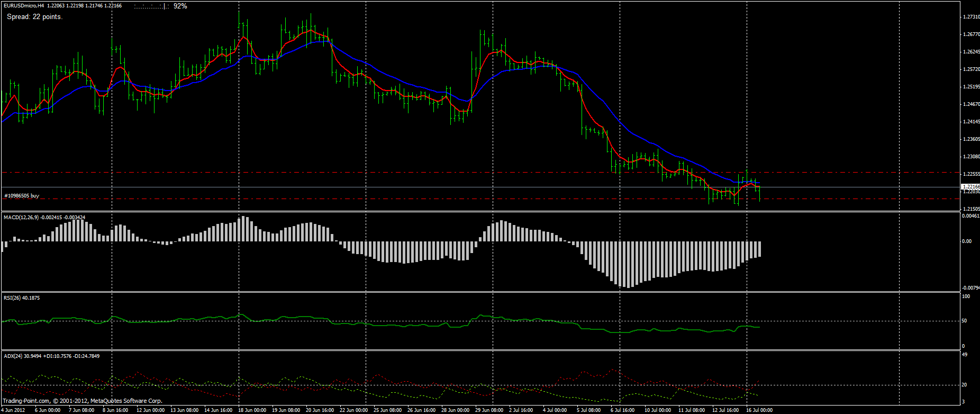The height and width of the screenshot is (414, 980).
Task: Click MACD scale value 0.00461
Action: 971,216
